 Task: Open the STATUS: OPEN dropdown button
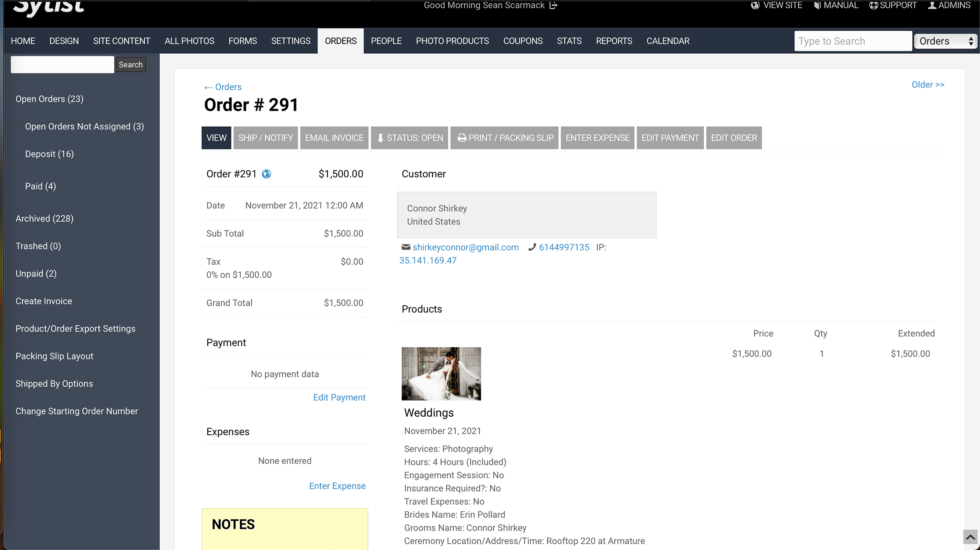[410, 138]
